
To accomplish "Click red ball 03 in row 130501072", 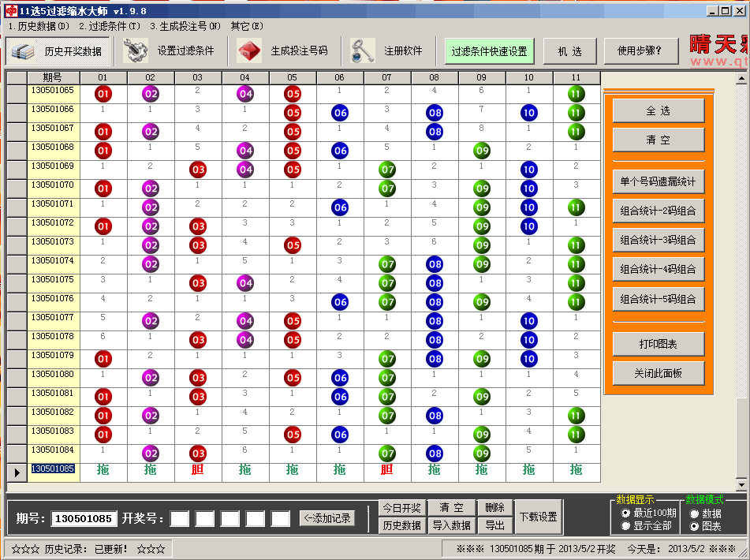I will coord(197,226).
